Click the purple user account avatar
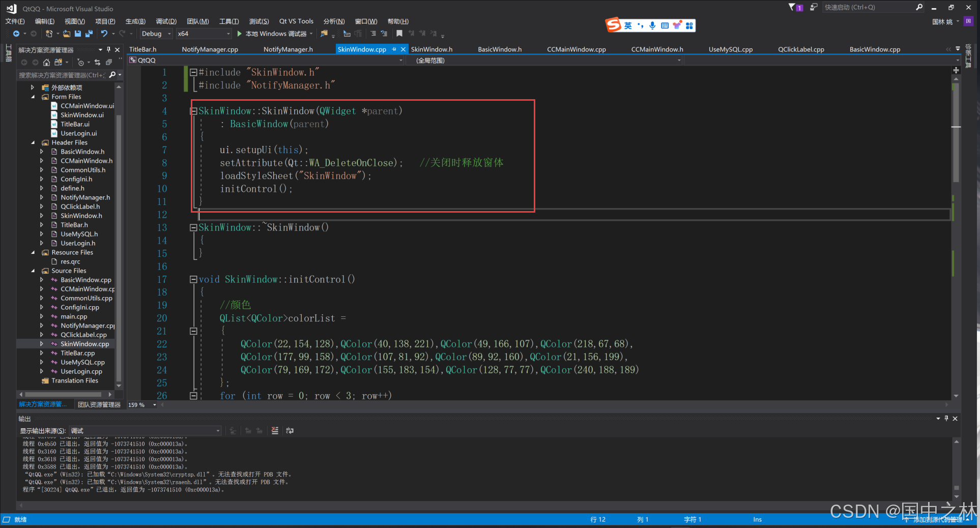 point(968,21)
